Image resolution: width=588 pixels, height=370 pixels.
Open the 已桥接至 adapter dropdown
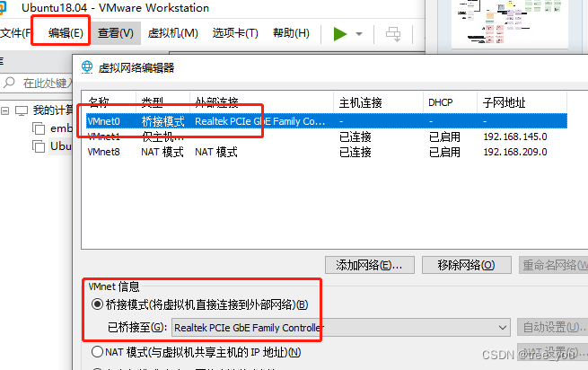pyautogui.click(x=341, y=328)
